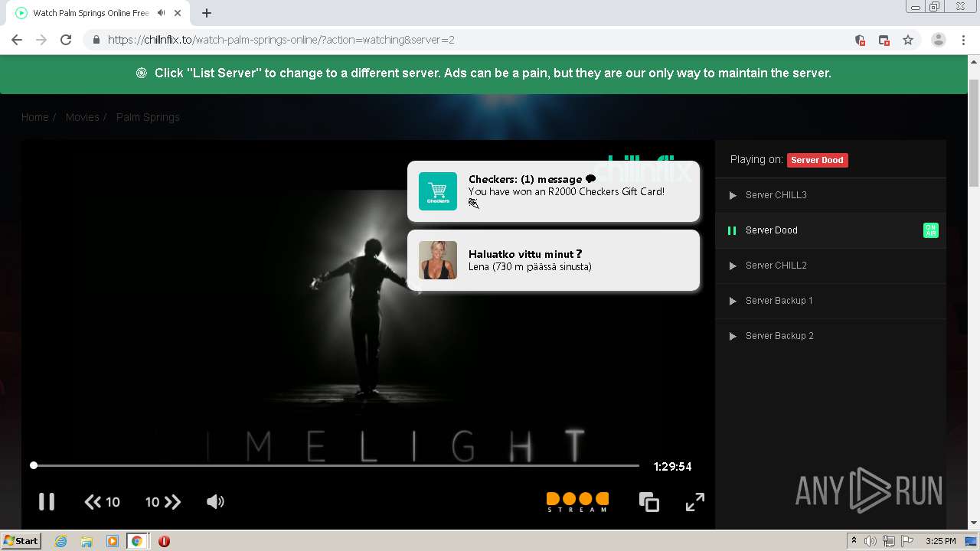Click the red Server Dood label
980x551 pixels.
[x=817, y=160]
